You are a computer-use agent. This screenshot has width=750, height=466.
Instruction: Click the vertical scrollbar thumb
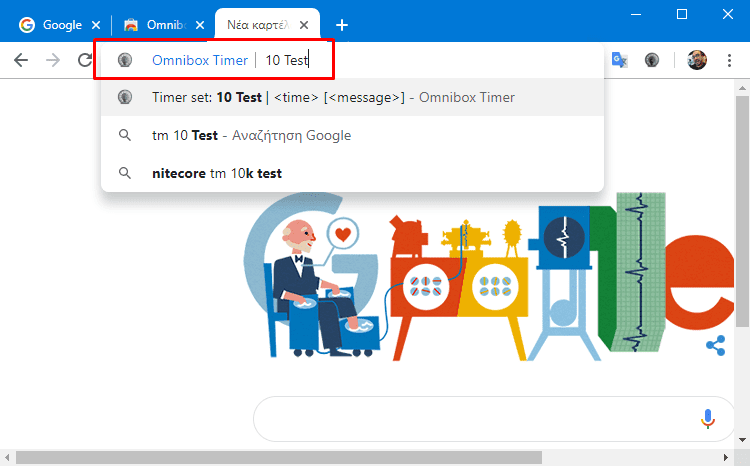(x=742, y=211)
